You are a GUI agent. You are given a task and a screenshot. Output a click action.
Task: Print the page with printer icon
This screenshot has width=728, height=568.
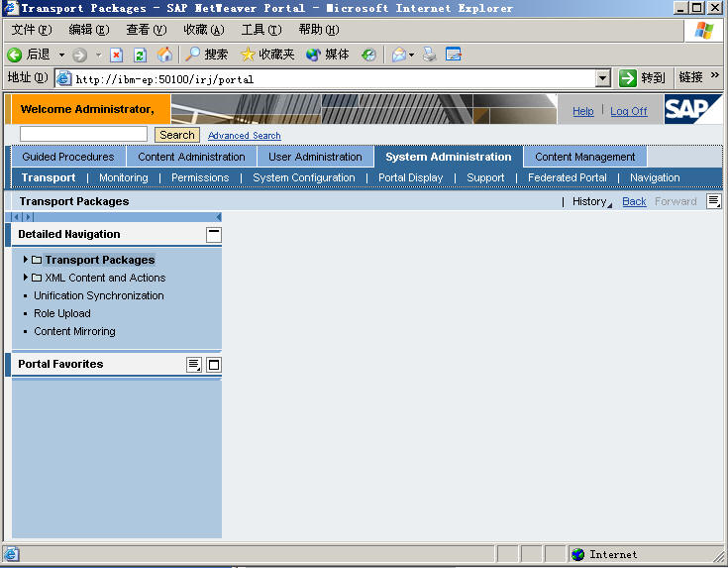tap(430, 55)
